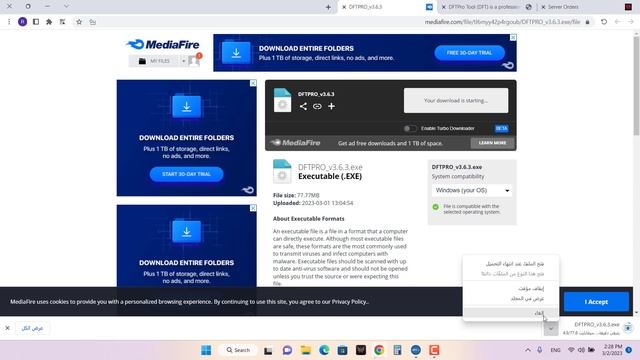Screen dimensions: 640x360
Task: Click the show all downloads button
Action: 32,328
